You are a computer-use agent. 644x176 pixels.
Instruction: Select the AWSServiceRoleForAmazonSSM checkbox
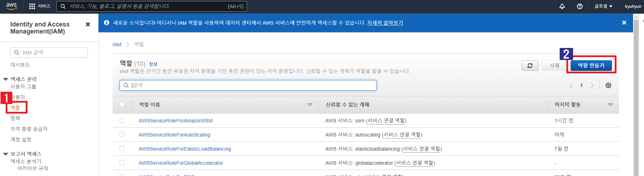click(122, 120)
